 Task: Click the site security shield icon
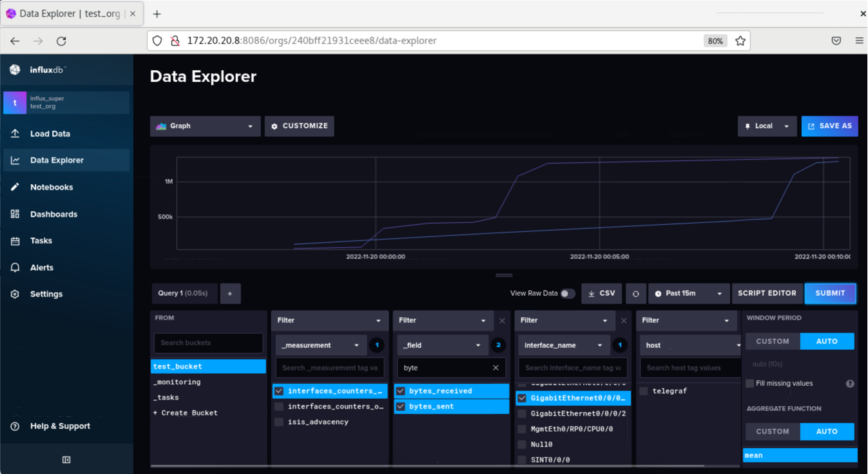click(x=157, y=41)
